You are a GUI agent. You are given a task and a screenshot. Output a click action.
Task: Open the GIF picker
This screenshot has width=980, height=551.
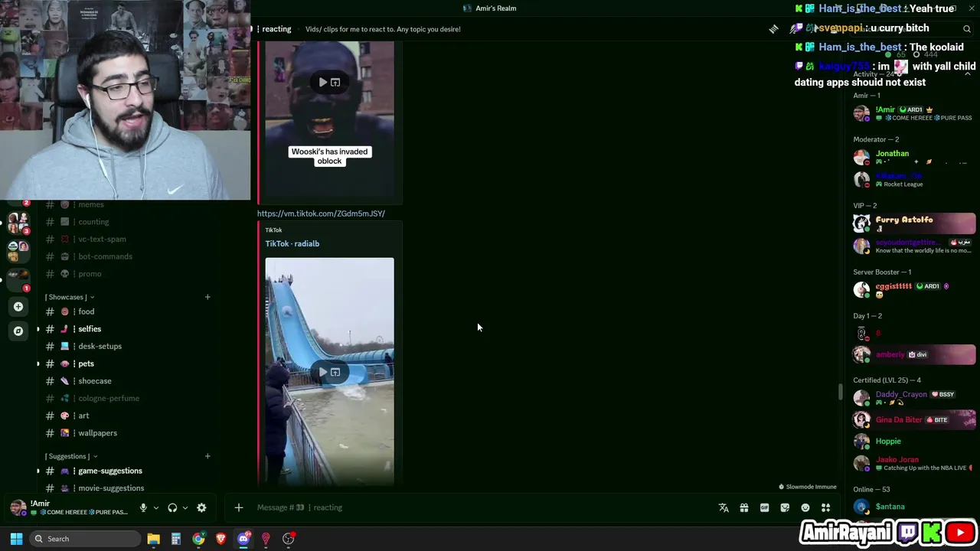click(764, 507)
